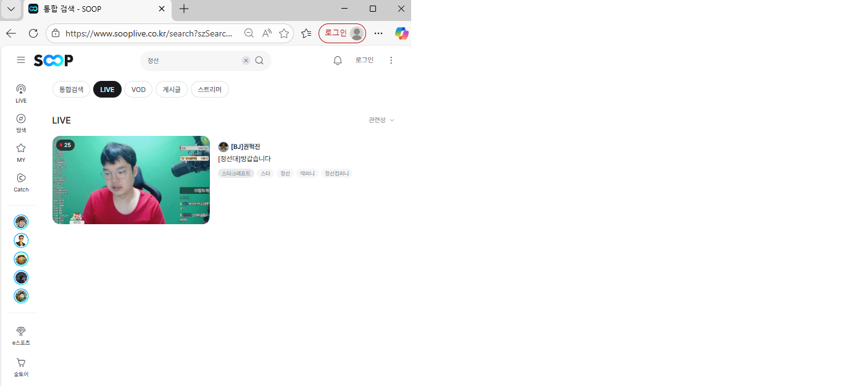Open the LIVE section in sidebar
868x386 pixels.
point(21,93)
